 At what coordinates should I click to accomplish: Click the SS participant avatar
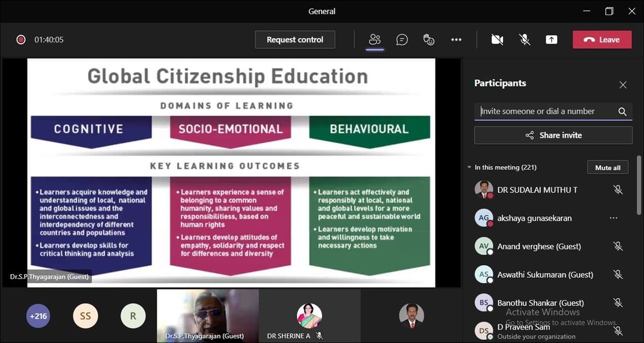86,317
